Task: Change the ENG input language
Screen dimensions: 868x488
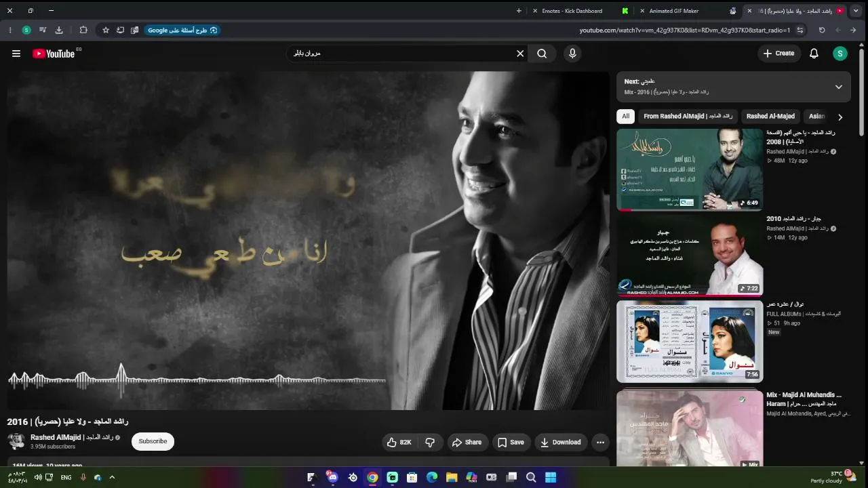Action: 66,477
